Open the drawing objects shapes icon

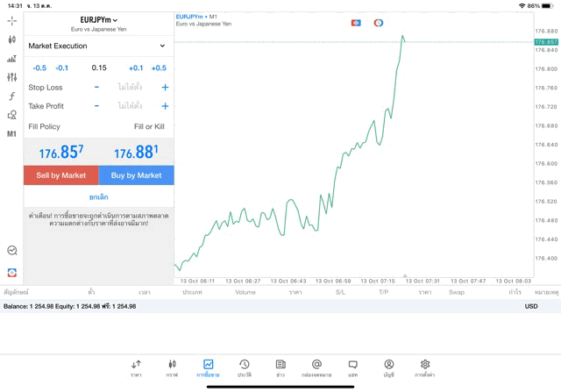click(11, 115)
